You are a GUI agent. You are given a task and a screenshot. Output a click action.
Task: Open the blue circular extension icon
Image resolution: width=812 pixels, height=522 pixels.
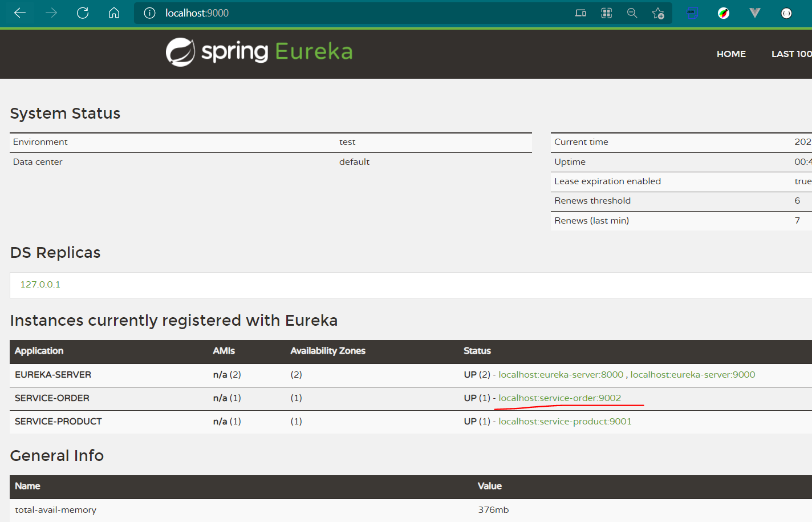click(x=691, y=13)
